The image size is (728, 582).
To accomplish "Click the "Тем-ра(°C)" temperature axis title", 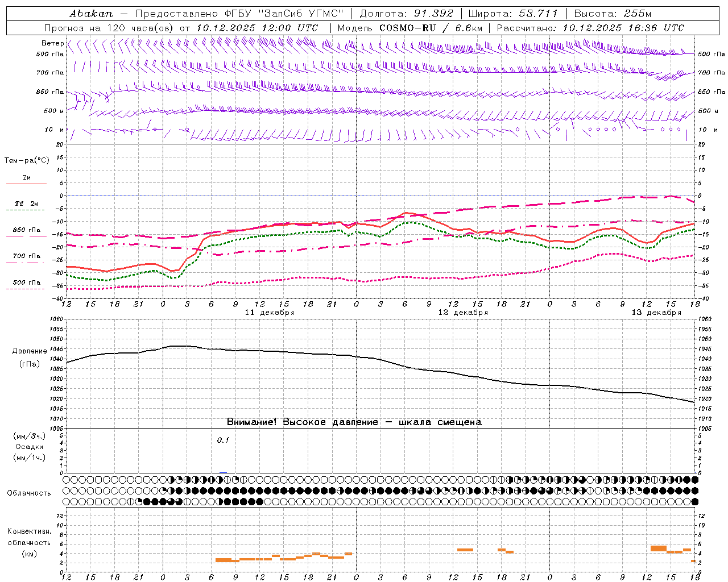I will click(27, 161).
